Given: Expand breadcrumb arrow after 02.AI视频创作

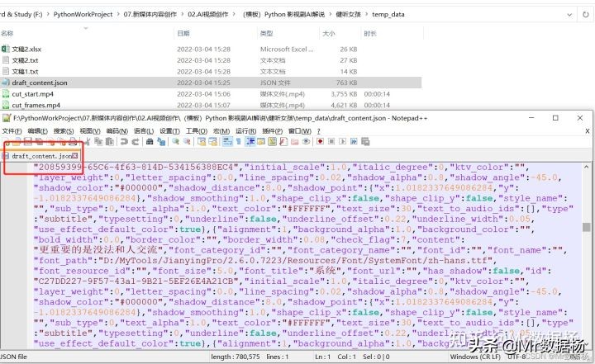Looking at the screenshot, I should 234,14.
